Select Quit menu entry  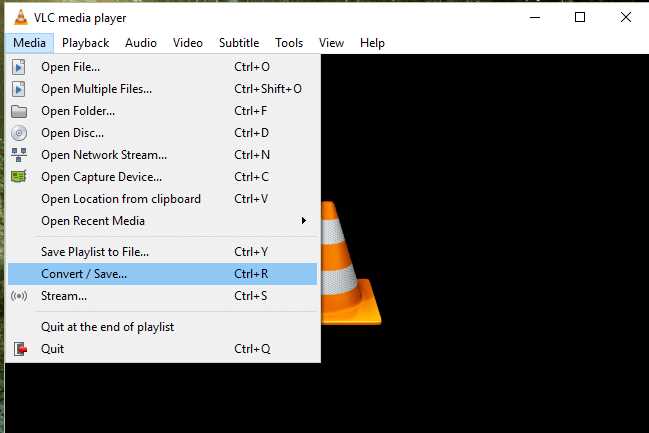(163, 349)
